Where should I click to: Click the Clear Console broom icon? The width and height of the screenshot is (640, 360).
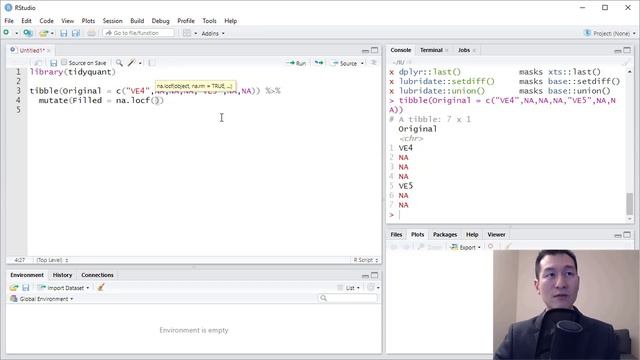pyautogui.click(x=626, y=62)
